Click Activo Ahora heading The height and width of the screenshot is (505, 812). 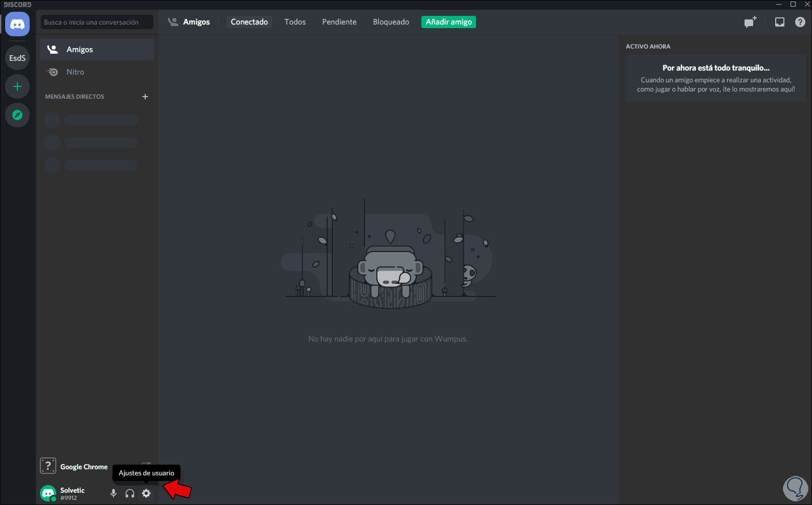coord(648,47)
